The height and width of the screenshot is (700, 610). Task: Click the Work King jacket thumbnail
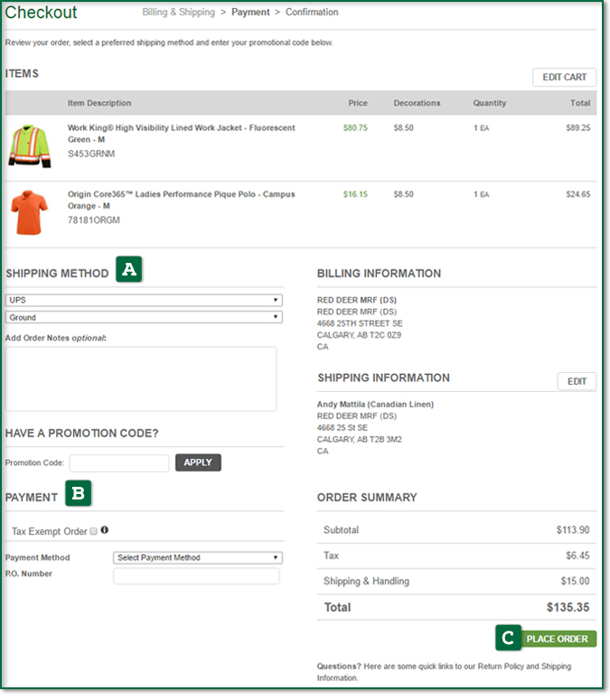click(x=30, y=146)
